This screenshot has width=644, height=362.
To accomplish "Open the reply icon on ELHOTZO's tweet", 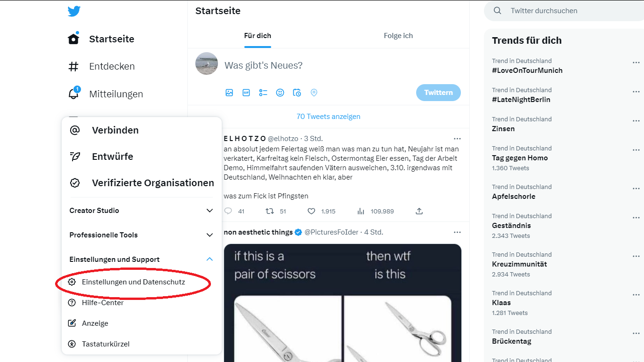I will (x=228, y=211).
